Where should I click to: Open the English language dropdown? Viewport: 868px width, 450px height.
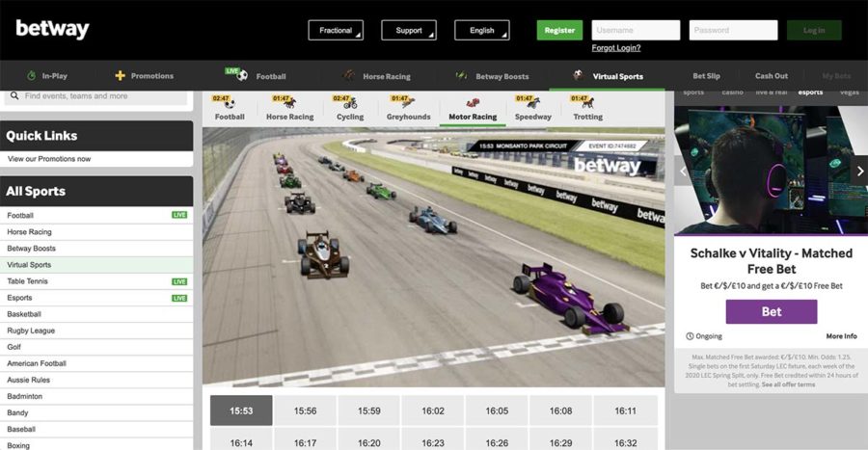[x=482, y=30]
